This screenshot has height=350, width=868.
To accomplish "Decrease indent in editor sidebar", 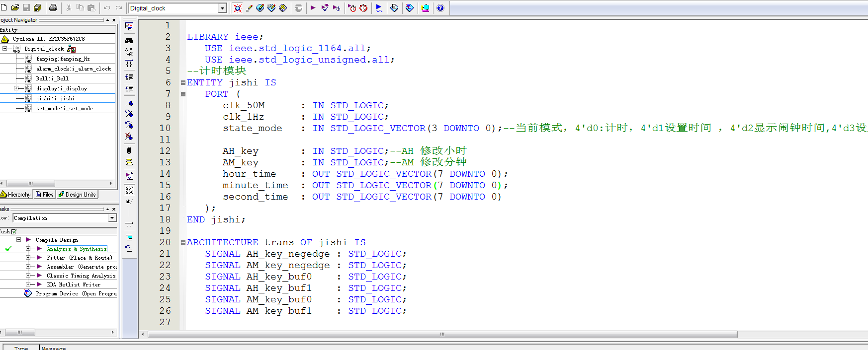I will tap(129, 89).
